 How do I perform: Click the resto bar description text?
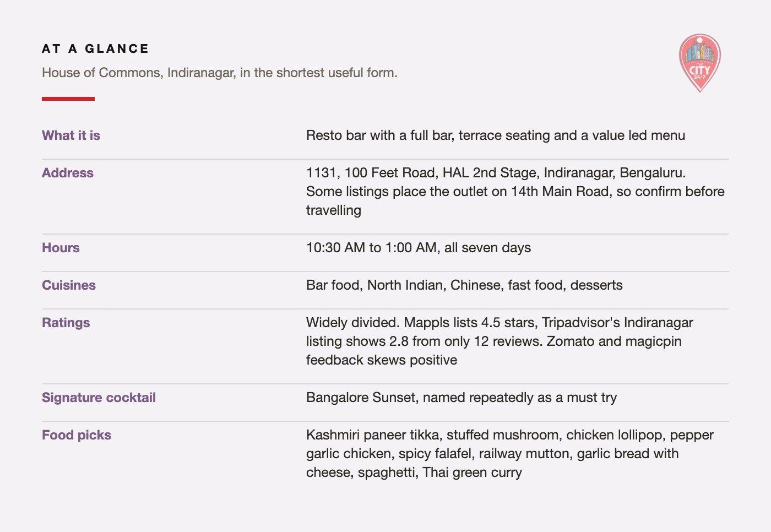(496, 135)
